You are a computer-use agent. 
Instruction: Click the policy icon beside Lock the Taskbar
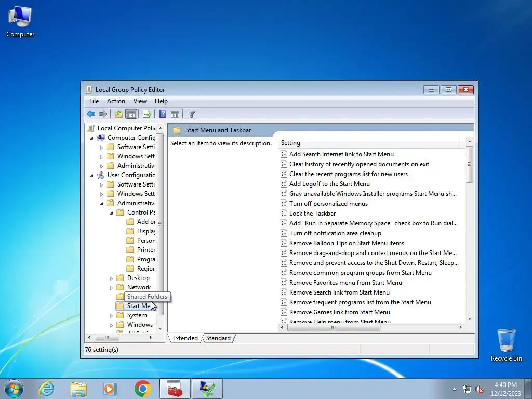point(284,214)
